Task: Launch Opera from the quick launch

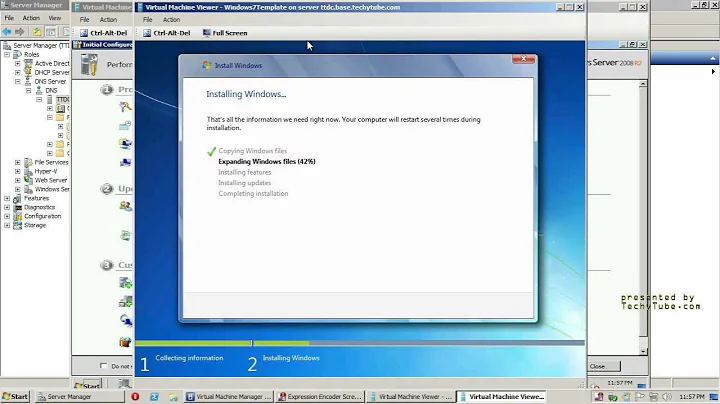Action: click(135, 397)
